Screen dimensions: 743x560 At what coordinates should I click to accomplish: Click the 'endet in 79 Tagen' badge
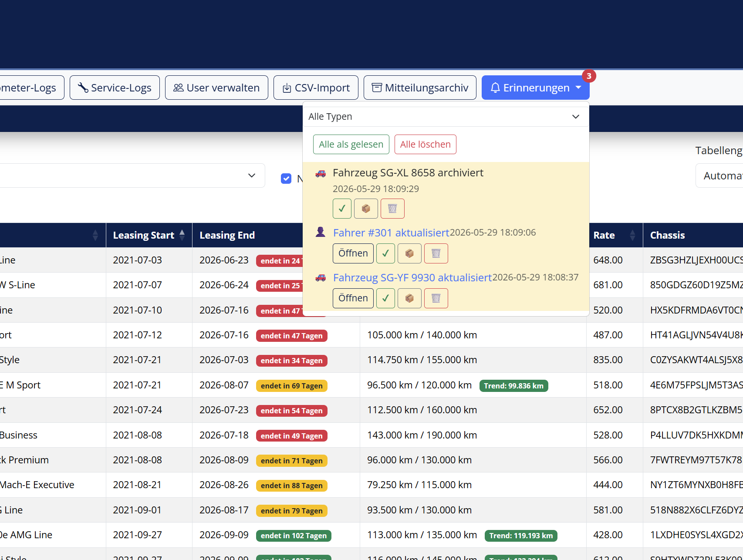click(x=291, y=511)
